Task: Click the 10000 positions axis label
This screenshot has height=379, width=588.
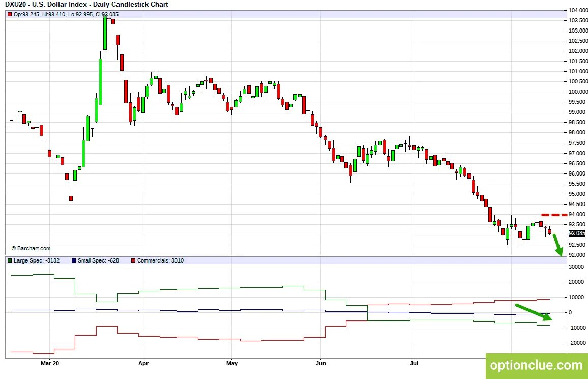Action: [x=576, y=297]
